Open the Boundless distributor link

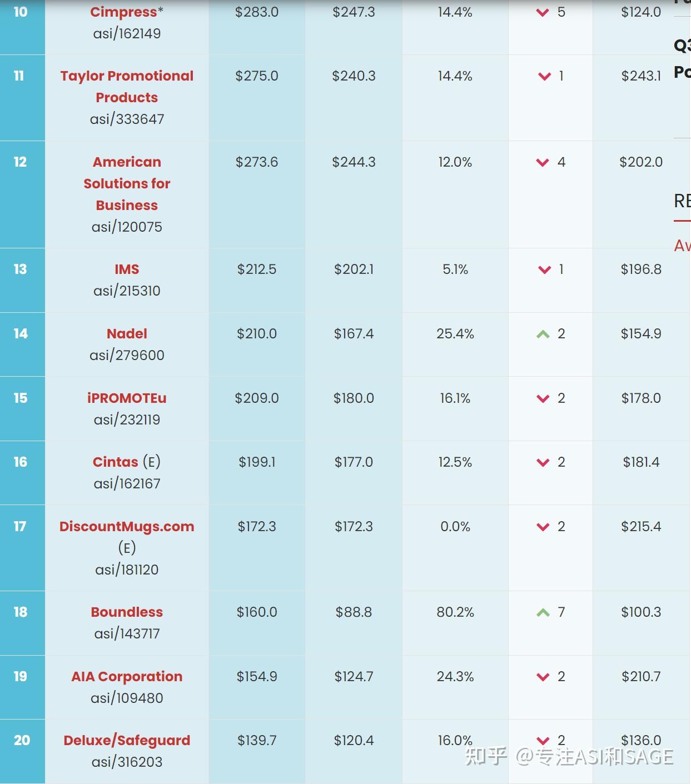127,612
